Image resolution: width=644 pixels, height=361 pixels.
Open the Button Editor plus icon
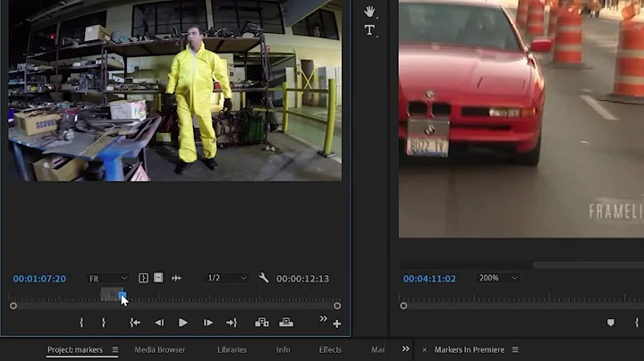click(x=337, y=324)
